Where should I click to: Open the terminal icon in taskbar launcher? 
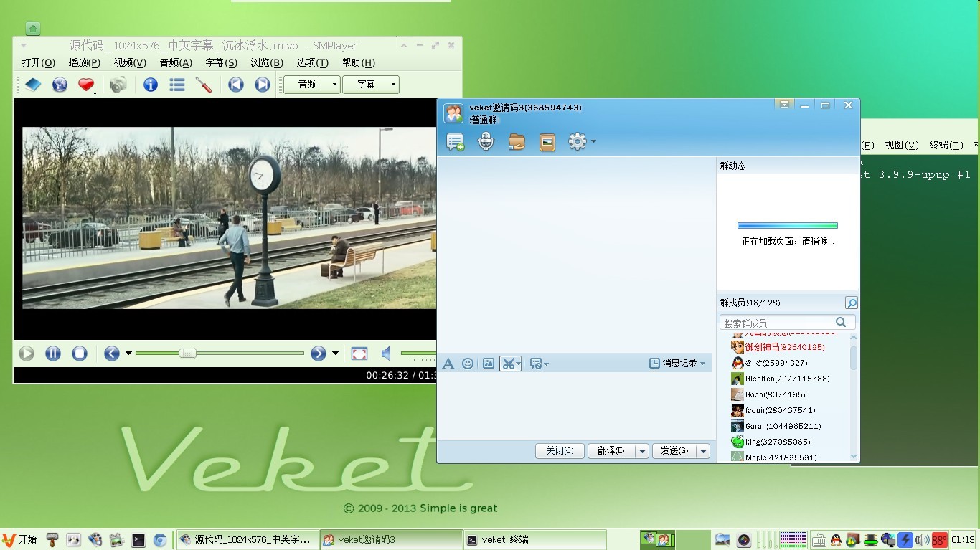tap(138, 540)
